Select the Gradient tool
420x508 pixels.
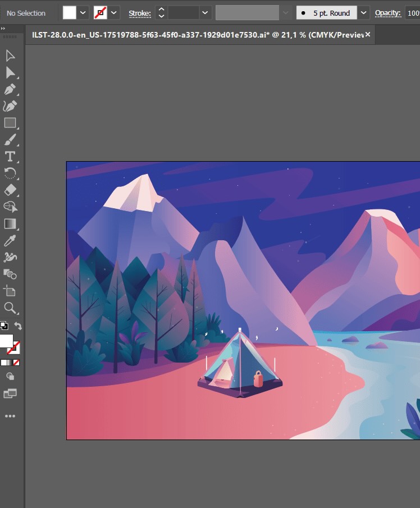(10, 224)
